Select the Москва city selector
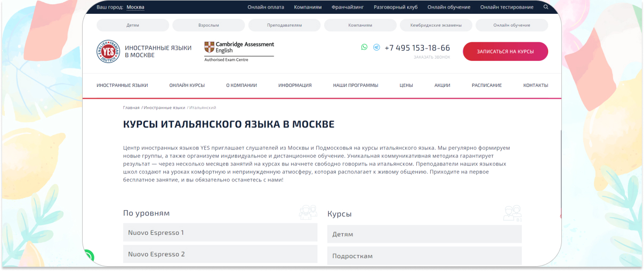Viewport: 644px width, 271px height. click(x=135, y=7)
